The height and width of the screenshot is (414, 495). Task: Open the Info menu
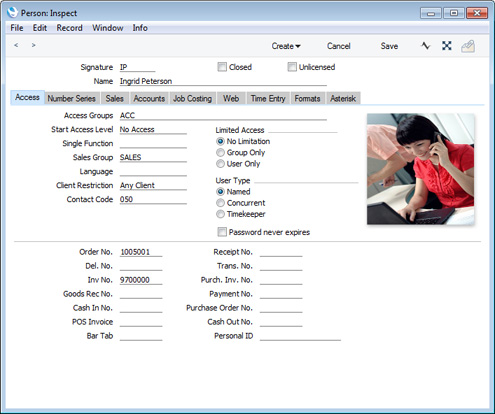click(x=140, y=28)
